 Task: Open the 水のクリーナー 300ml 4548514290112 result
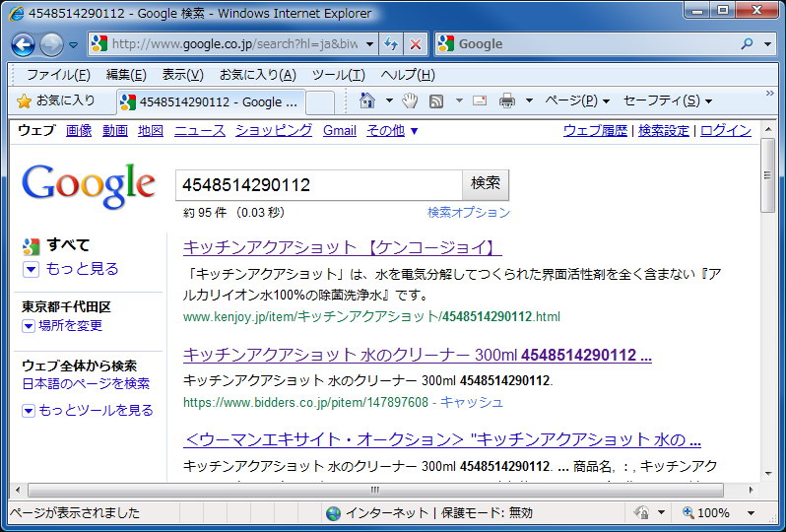point(417,356)
